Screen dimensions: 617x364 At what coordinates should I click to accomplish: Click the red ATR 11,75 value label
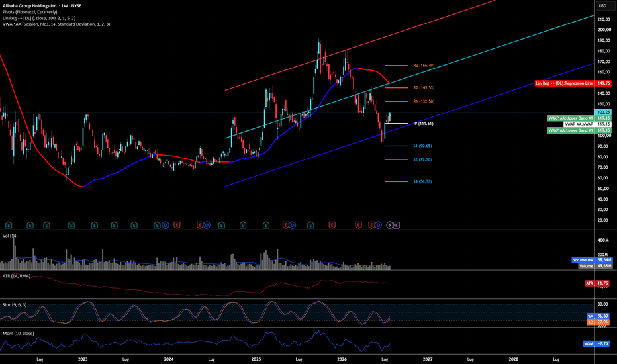[597, 283]
